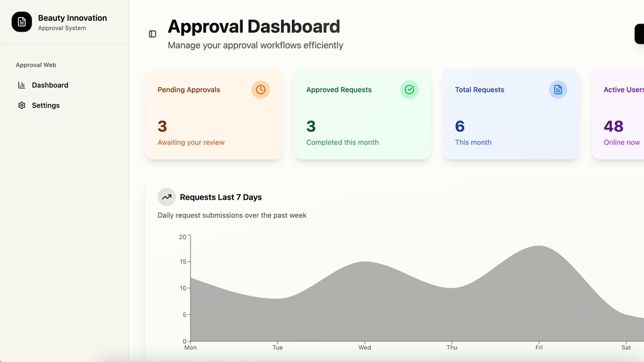Open the Settings menu item
The width and height of the screenshot is (644, 362).
(x=46, y=105)
